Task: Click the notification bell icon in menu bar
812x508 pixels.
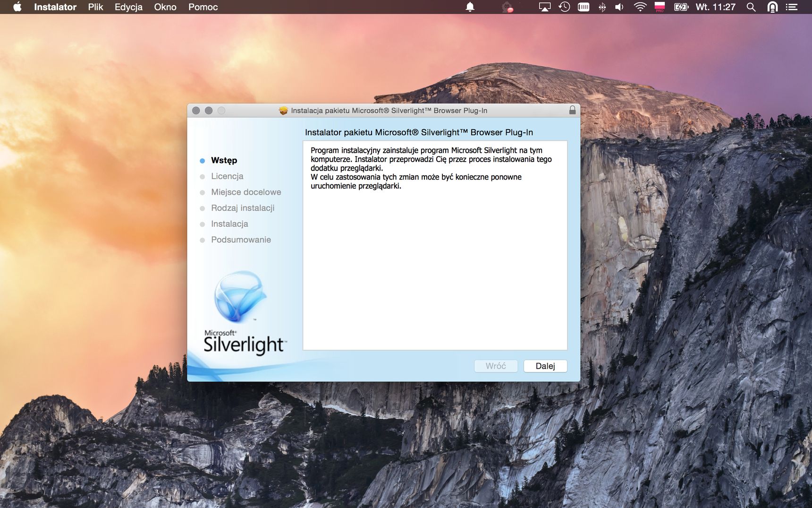Action: [x=470, y=7]
